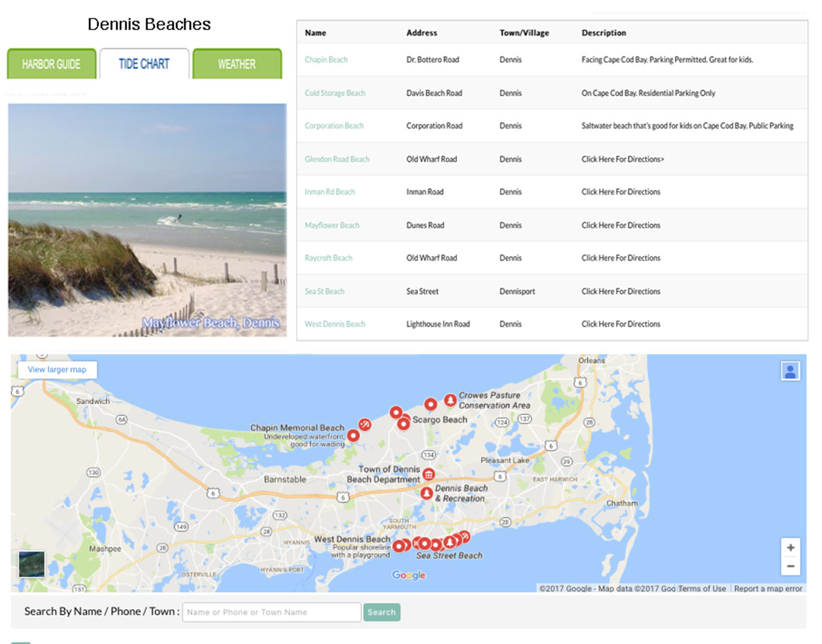822x644 pixels.
Task: Zoom in using the map plus button
Action: (x=790, y=548)
